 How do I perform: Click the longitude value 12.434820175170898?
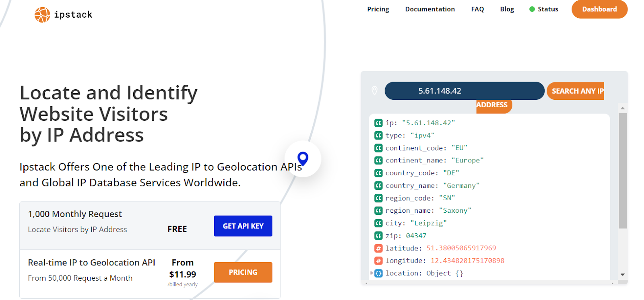(467, 261)
